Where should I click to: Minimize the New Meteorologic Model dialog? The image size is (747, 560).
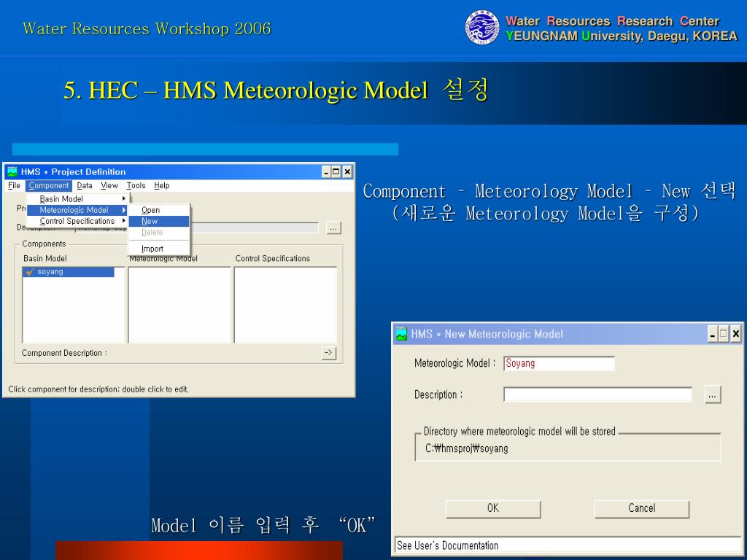point(713,334)
